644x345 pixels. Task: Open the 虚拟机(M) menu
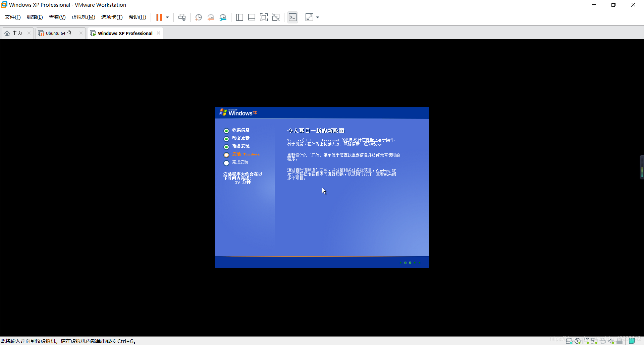point(83,17)
